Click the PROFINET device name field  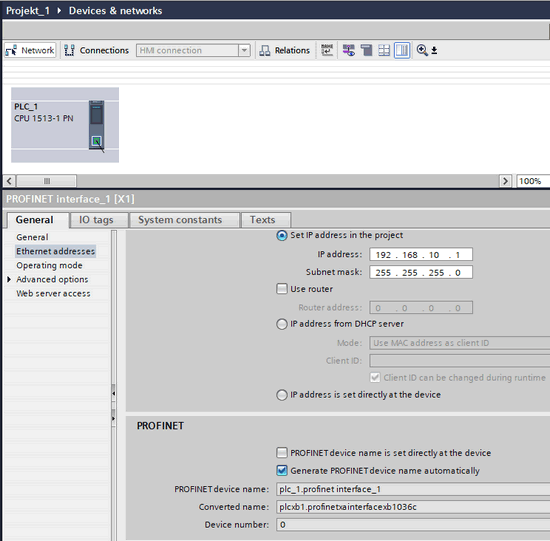pyautogui.click(x=413, y=489)
